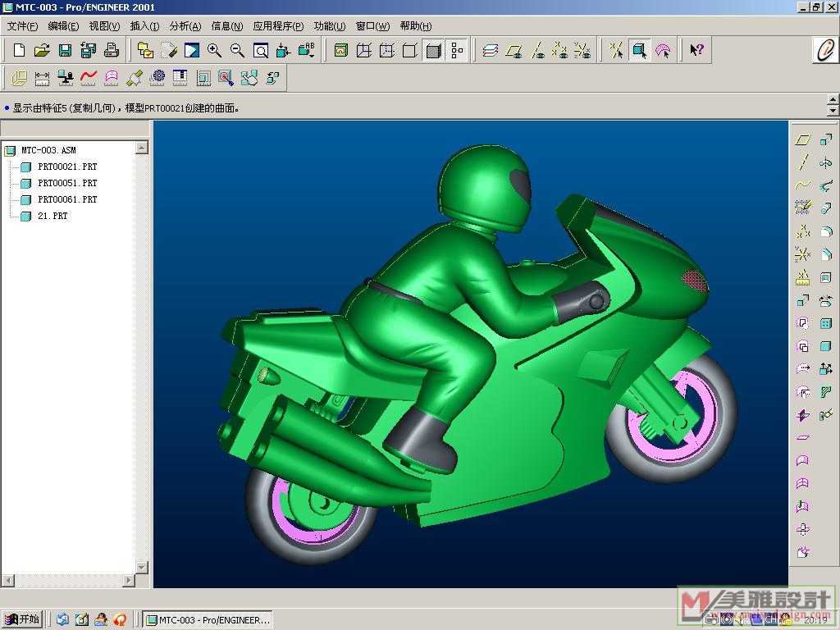Image resolution: width=840 pixels, height=630 pixels.
Task: Click the motorcycle rider helmet in viewport
Action: tap(485, 188)
